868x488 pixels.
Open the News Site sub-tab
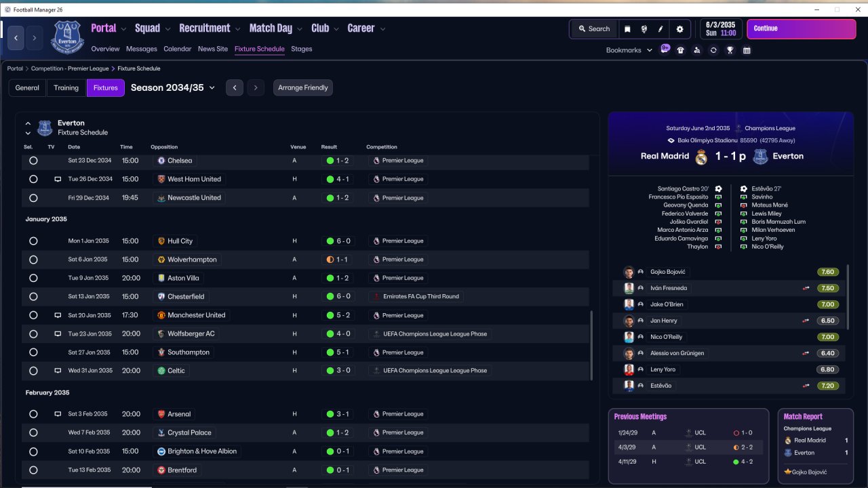(213, 49)
